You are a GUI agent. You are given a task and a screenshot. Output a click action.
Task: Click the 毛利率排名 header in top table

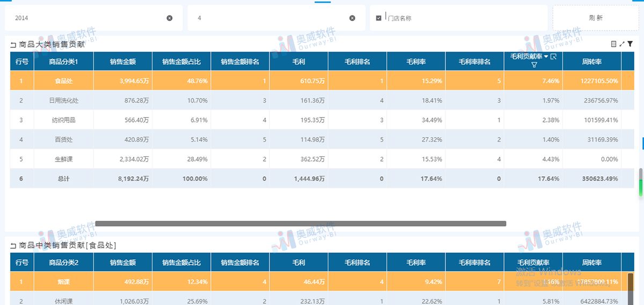coord(474,61)
